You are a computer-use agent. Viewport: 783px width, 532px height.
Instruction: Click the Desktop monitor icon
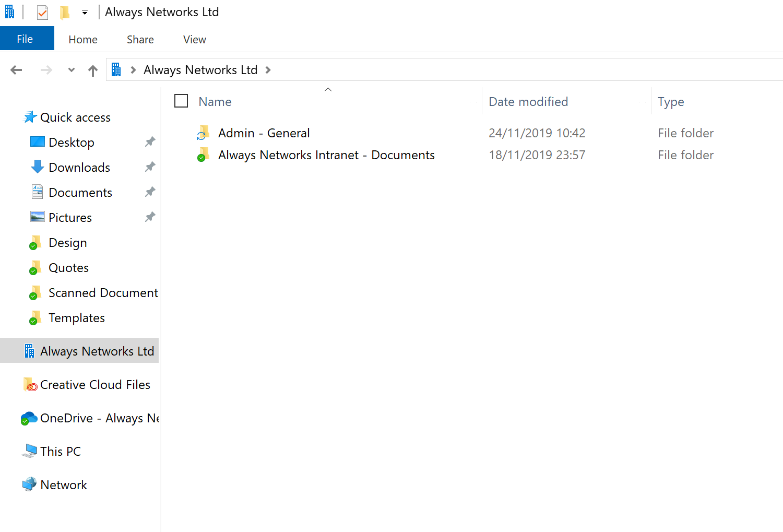[x=38, y=142]
